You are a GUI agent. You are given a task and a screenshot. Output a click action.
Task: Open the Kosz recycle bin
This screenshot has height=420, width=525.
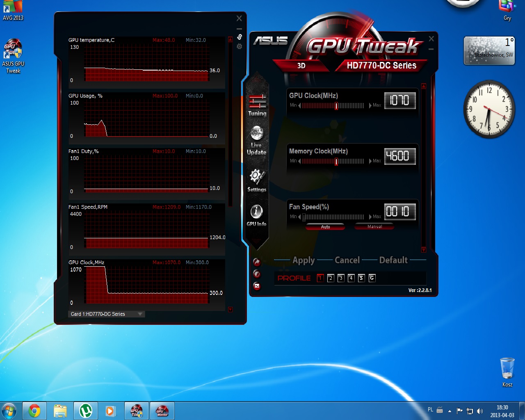pyautogui.click(x=507, y=372)
